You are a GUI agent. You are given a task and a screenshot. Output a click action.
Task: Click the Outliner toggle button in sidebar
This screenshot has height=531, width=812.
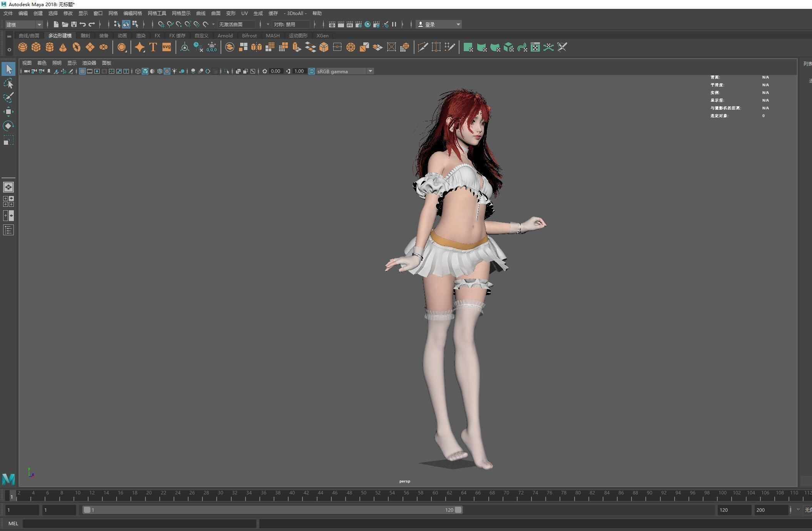tap(8, 230)
